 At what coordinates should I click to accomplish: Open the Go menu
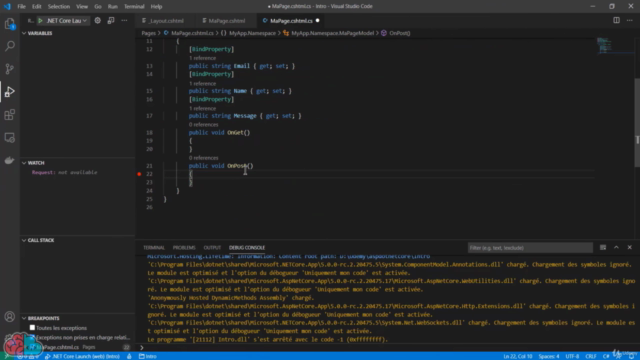(x=98, y=7)
